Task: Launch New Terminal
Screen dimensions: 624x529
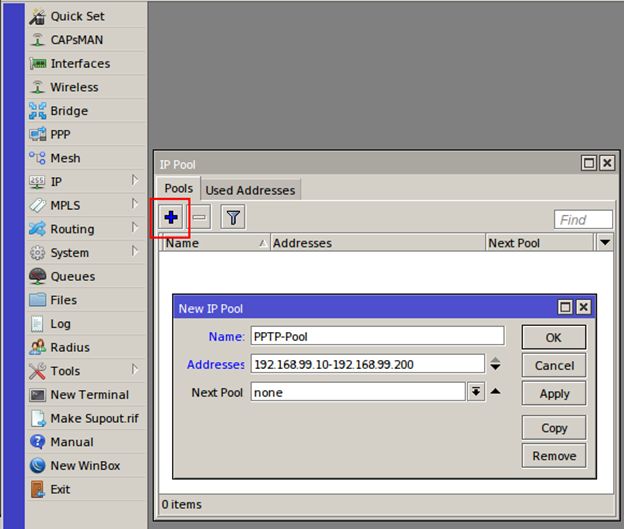Action: (86, 394)
